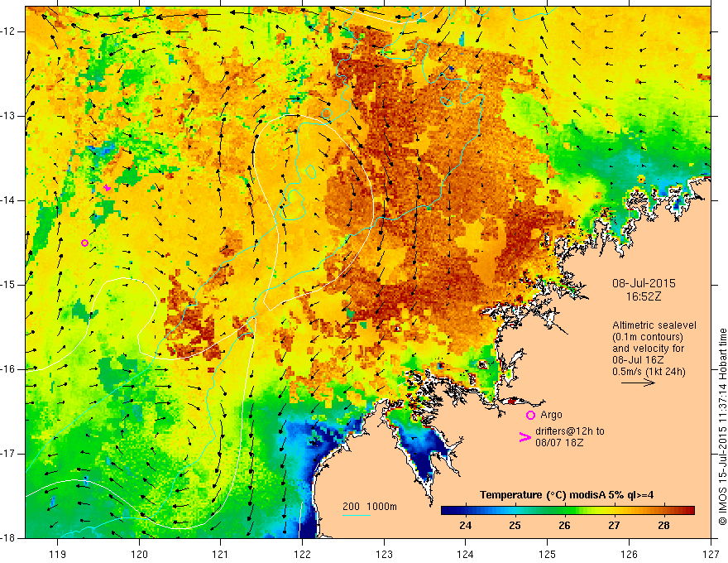Image resolution: width=728 pixels, height=563 pixels.
Task: Click the time label 16:52Z
Action: [x=644, y=296]
